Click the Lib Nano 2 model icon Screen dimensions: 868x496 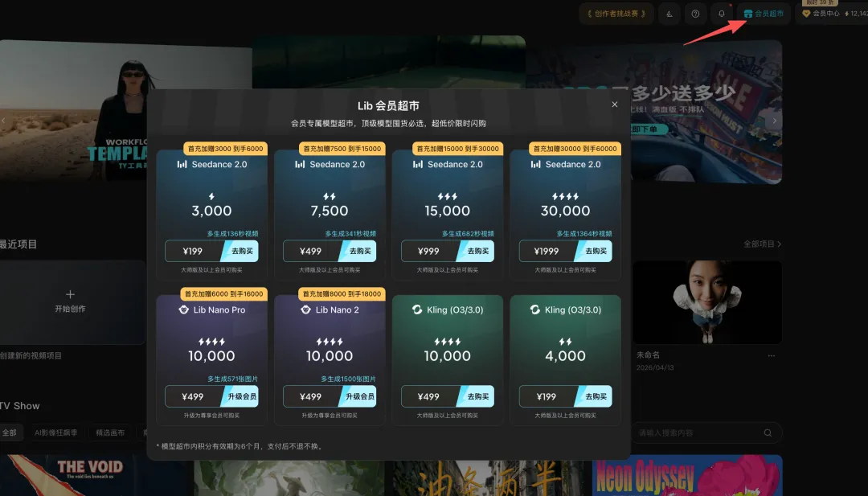[x=305, y=309]
